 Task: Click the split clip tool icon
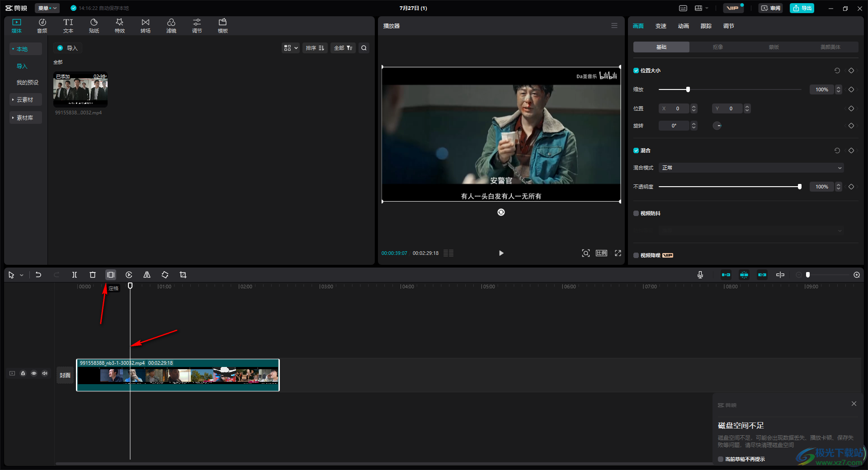[75, 275]
